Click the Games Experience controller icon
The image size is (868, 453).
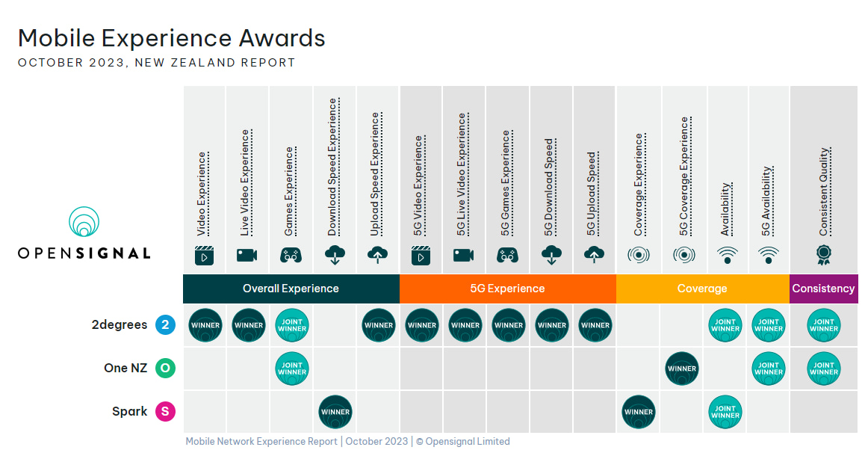[291, 255]
